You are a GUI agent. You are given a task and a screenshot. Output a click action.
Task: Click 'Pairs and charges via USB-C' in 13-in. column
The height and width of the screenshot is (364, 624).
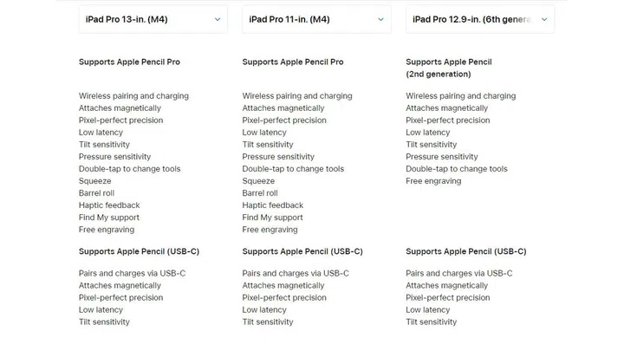[x=132, y=273]
